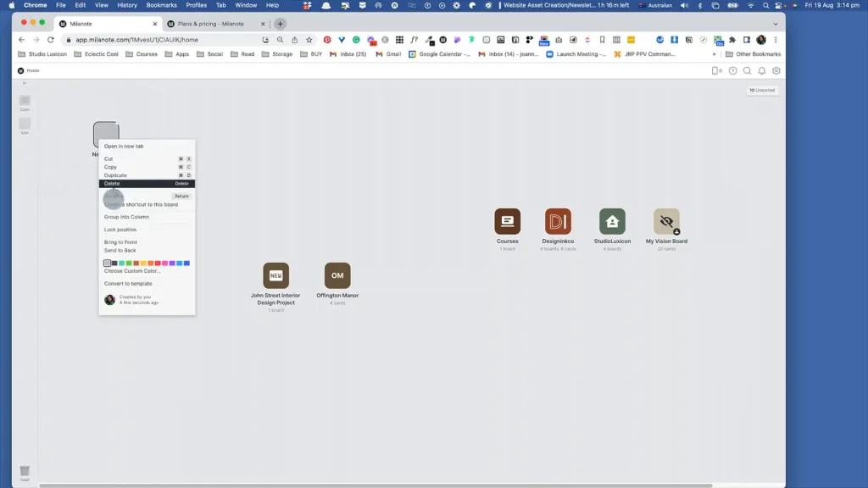Pick the dark grey color swatch
Image resolution: width=868 pixels, height=488 pixels.
pos(114,263)
